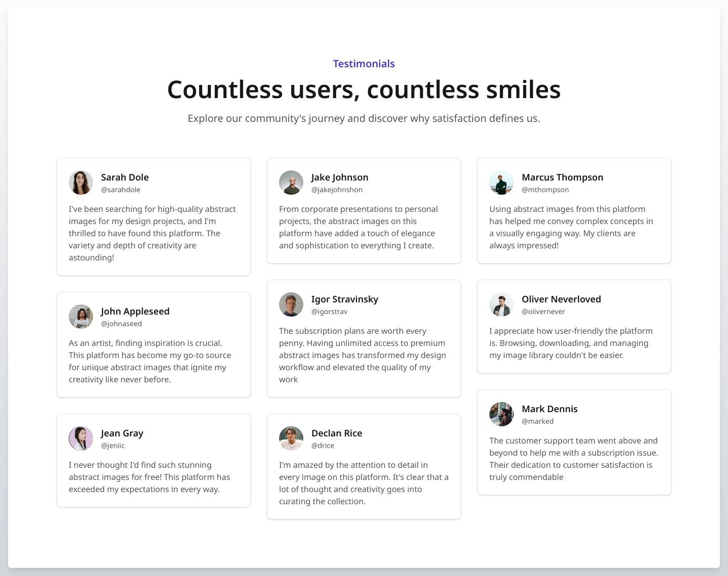This screenshot has height=576, width=728.
Task: Click the @igorstrav handle
Action: pyautogui.click(x=330, y=312)
